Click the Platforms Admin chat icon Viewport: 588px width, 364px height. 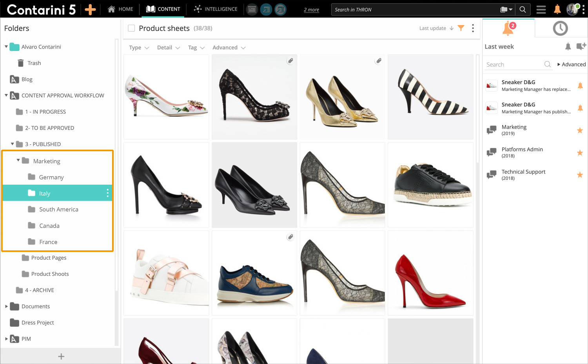492,152
